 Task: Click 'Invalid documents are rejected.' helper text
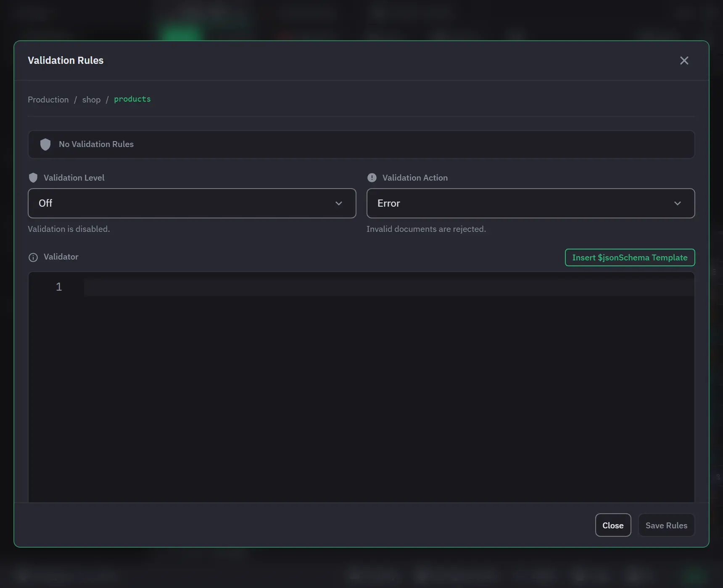tap(426, 229)
